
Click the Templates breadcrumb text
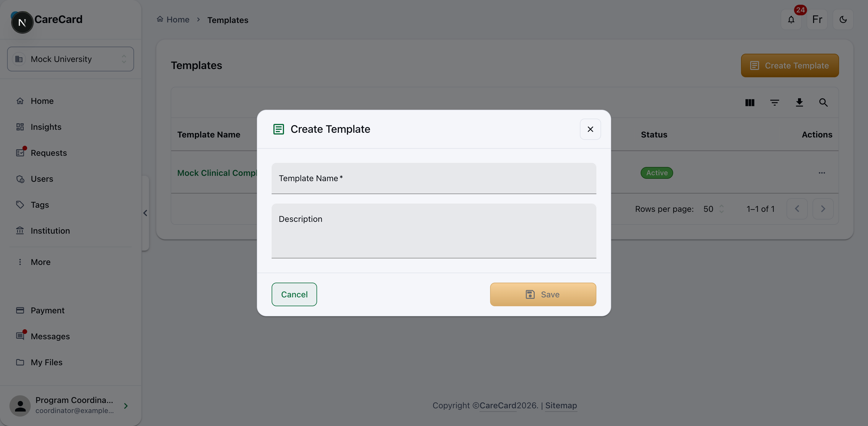[228, 20]
